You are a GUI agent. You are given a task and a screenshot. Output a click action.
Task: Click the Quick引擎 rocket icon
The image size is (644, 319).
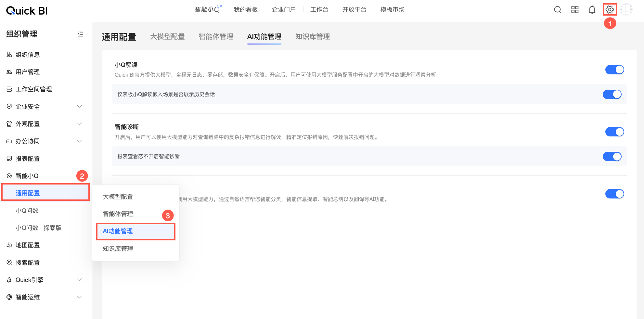9,280
